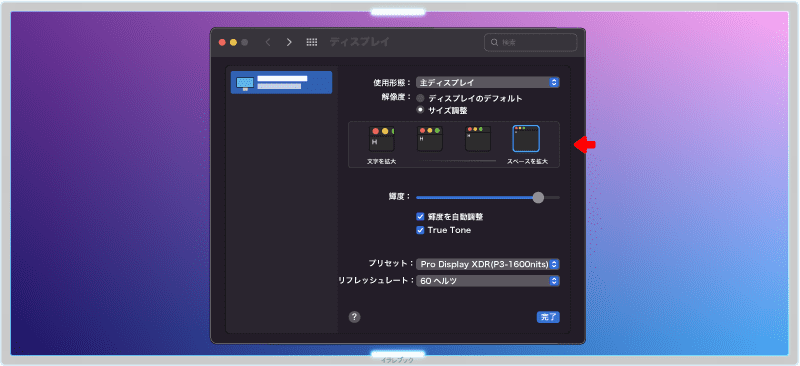Open help with the question mark button
The width and height of the screenshot is (800, 366).
tap(355, 317)
